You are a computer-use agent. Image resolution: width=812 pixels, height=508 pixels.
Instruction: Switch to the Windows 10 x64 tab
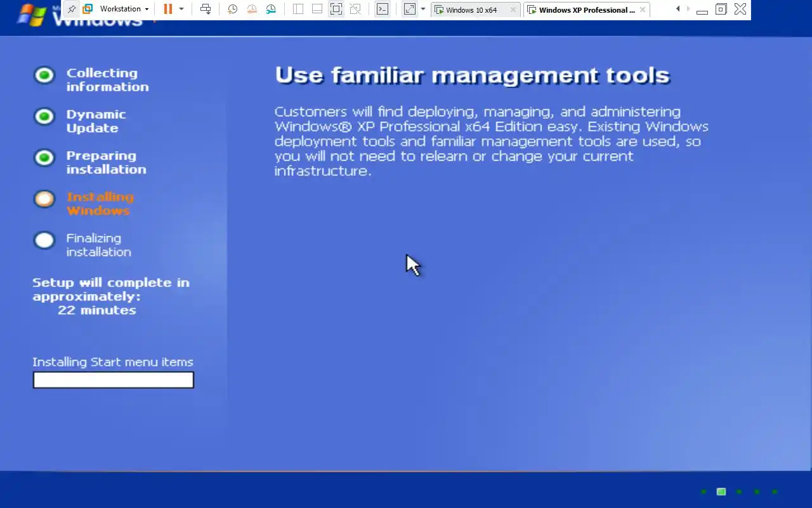coord(470,10)
